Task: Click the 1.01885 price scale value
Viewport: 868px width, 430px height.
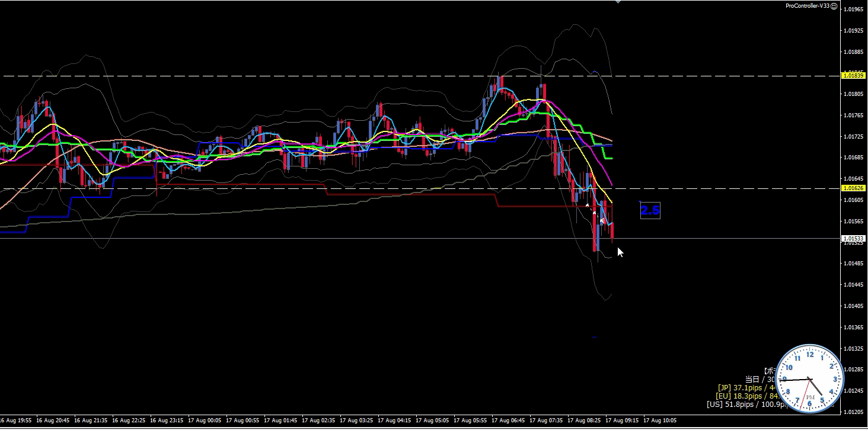Action: tap(854, 52)
